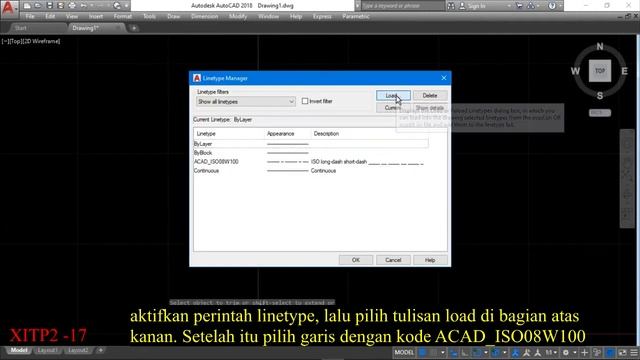Open the Express menu
This screenshot has width=640, height=360.
(x=322, y=16)
